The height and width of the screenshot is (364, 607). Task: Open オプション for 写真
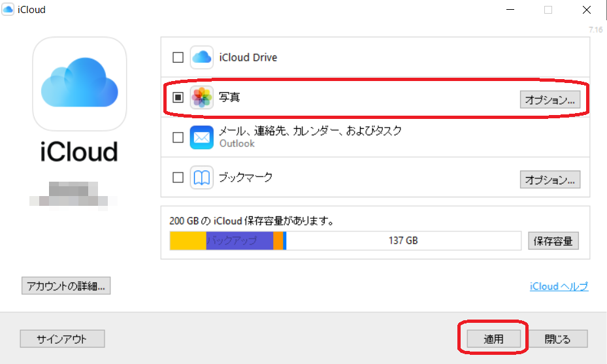pyautogui.click(x=550, y=99)
